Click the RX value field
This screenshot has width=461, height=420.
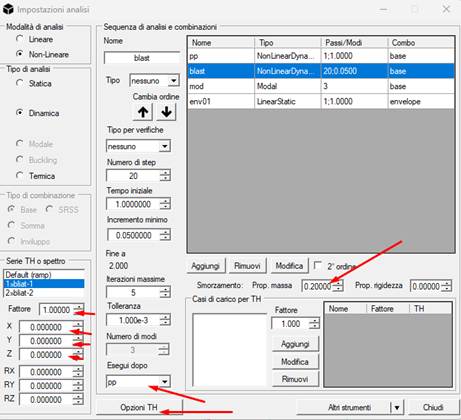pos(46,372)
